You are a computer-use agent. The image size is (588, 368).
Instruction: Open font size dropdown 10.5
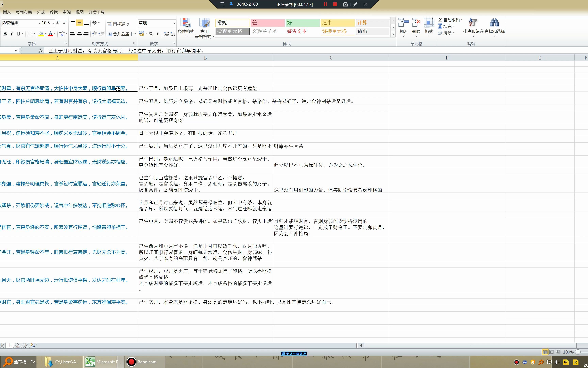click(x=53, y=23)
